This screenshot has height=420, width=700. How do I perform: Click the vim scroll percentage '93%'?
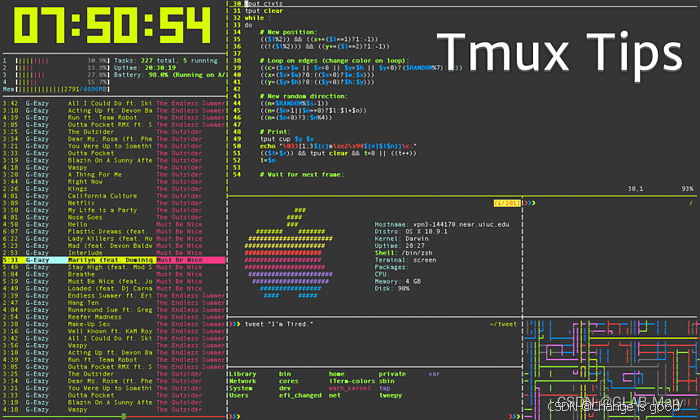(688, 189)
